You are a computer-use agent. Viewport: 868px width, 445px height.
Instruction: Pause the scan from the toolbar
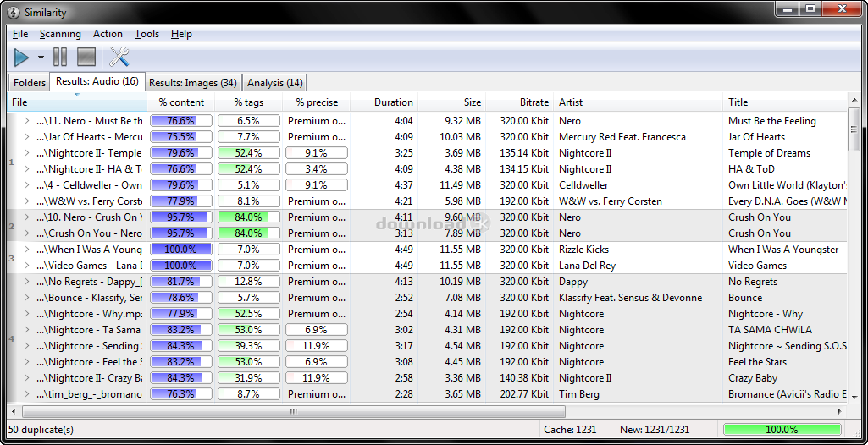[60, 57]
